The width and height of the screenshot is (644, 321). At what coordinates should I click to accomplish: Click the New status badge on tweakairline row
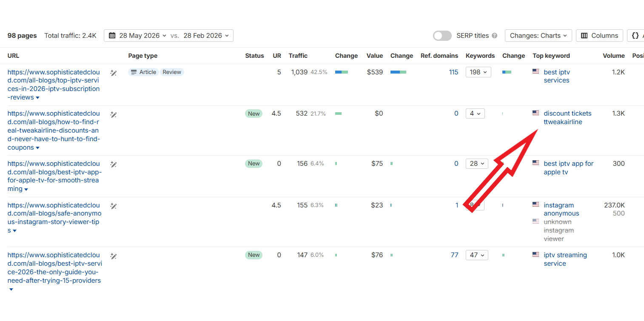[x=254, y=114]
